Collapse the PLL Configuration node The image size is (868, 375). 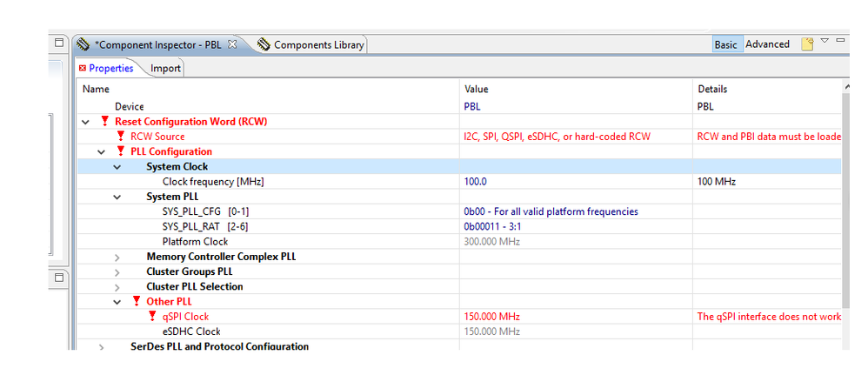pos(101,151)
